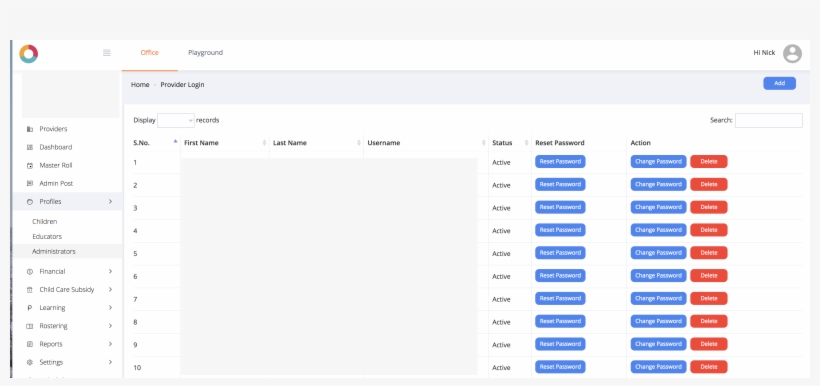Click the Provider Login breadcrumb text
This screenshot has height=386, width=820.
click(182, 85)
